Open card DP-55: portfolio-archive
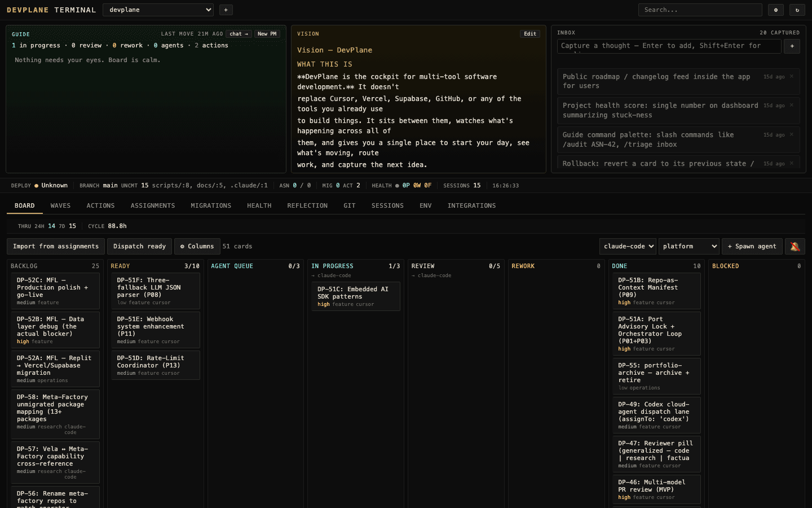Image resolution: width=812 pixels, height=508 pixels. 656,376
